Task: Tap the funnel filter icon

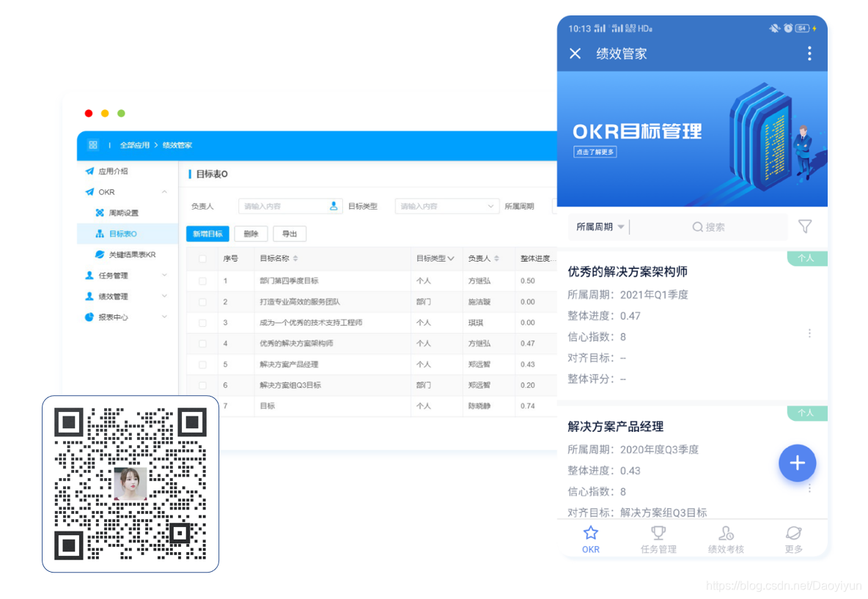Action: 805,227
